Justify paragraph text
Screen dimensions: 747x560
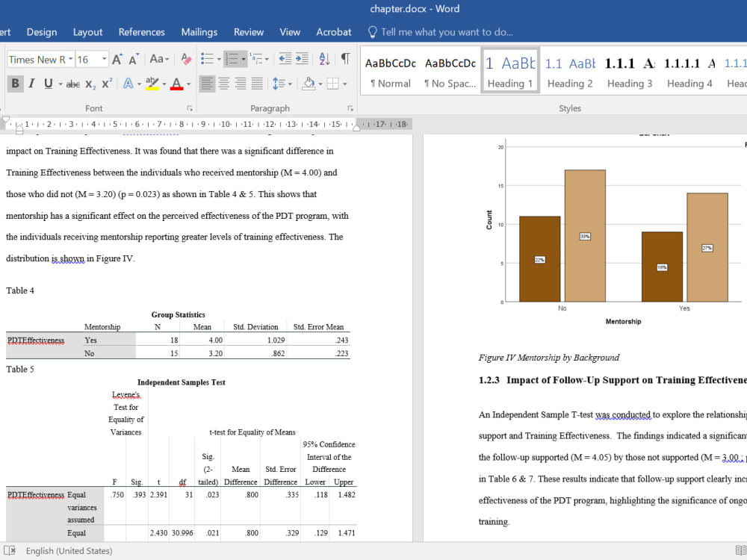[x=257, y=84]
